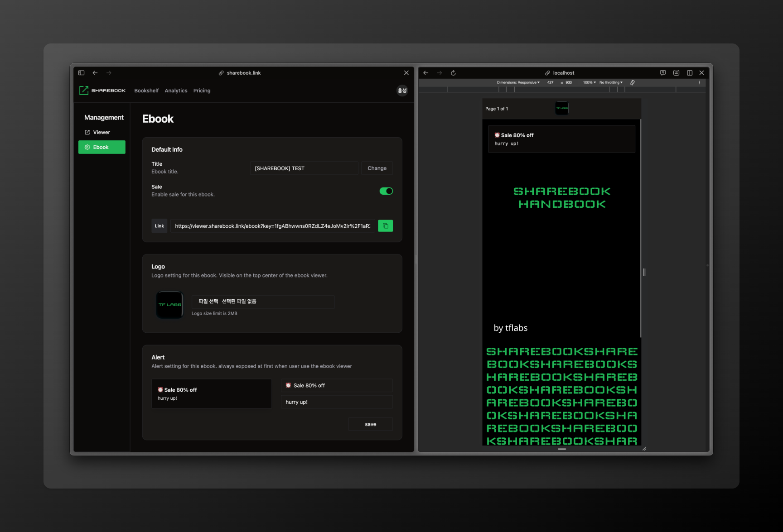
Task: Copy the ebook link with the green button
Action: click(386, 226)
